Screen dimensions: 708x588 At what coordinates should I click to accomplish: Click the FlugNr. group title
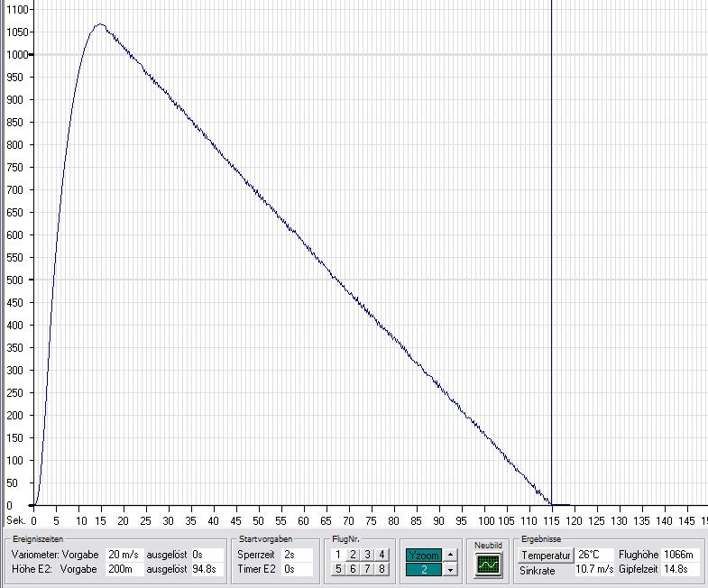345,538
